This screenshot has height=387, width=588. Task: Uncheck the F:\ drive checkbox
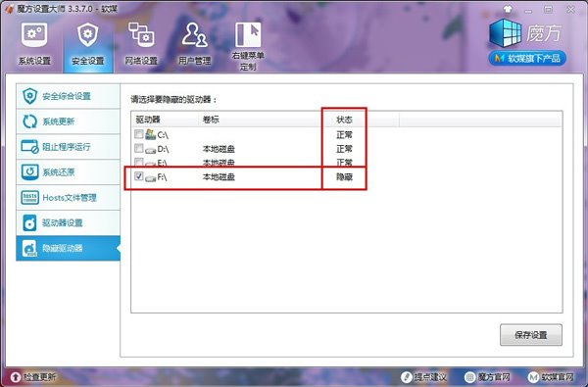139,176
